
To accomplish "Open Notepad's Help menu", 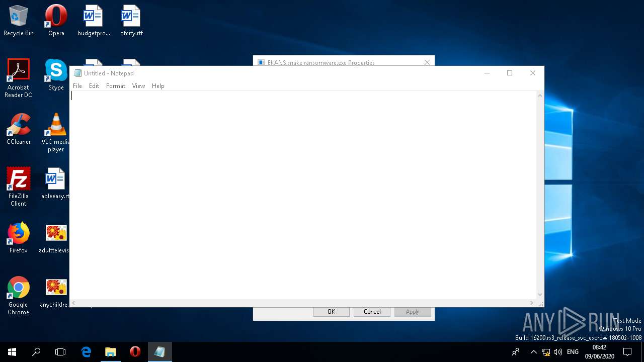I will click(158, 86).
